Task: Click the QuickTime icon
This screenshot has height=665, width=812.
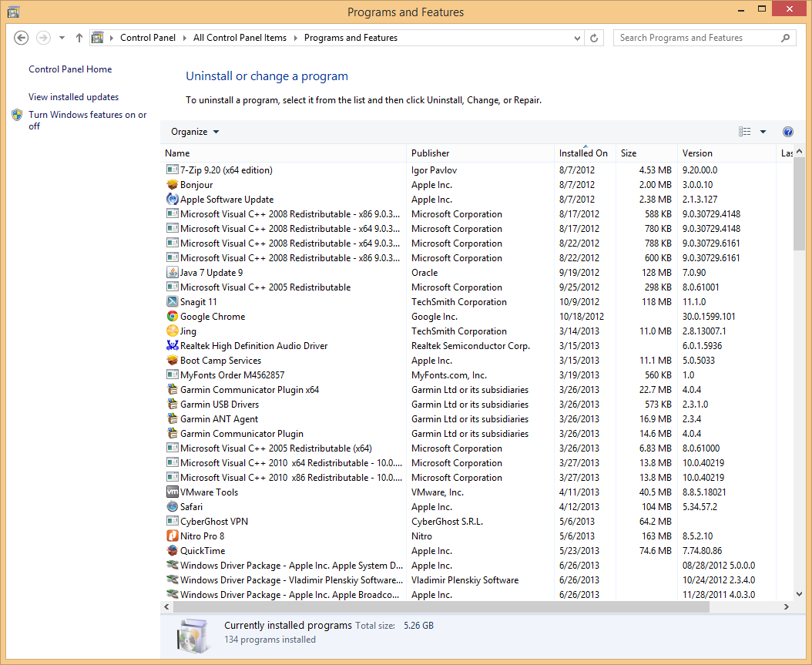Action: [172, 550]
